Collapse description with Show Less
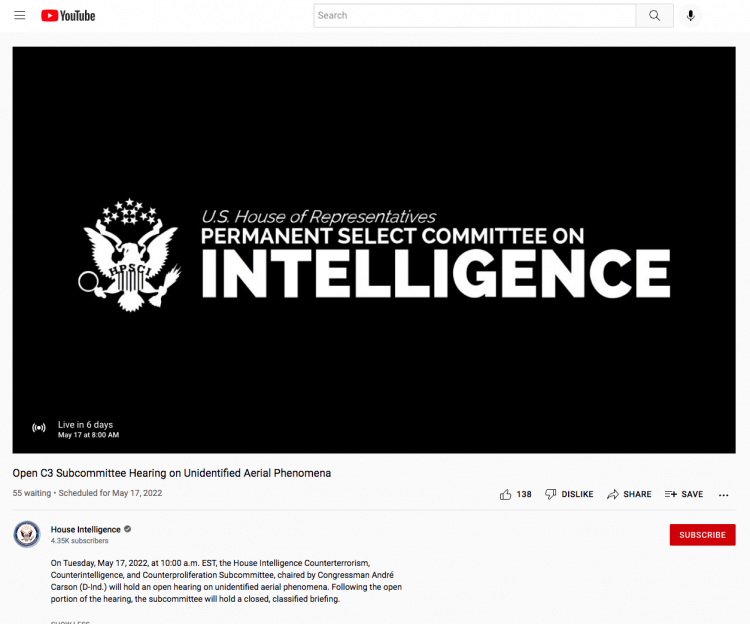The width and height of the screenshot is (750, 624). click(70, 622)
